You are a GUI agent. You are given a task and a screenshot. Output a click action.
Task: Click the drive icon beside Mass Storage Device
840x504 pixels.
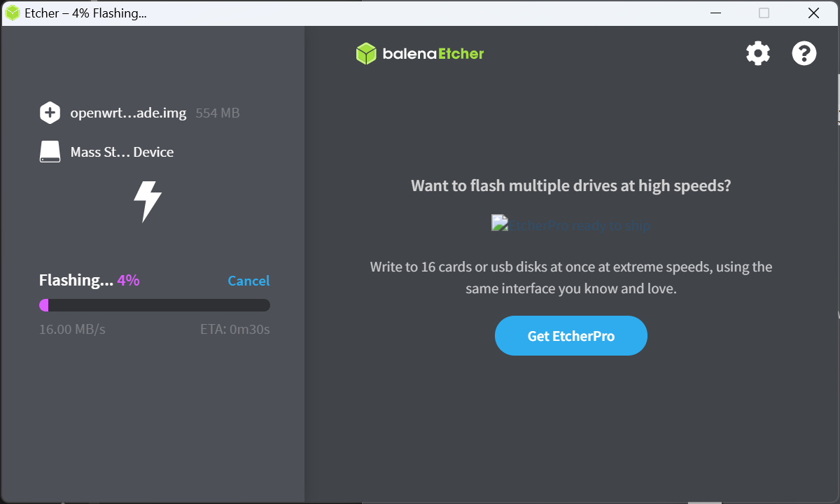pyautogui.click(x=50, y=152)
